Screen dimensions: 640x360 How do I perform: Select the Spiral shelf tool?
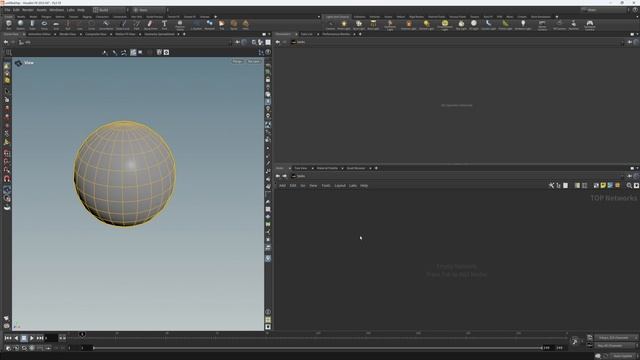(x=234, y=25)
